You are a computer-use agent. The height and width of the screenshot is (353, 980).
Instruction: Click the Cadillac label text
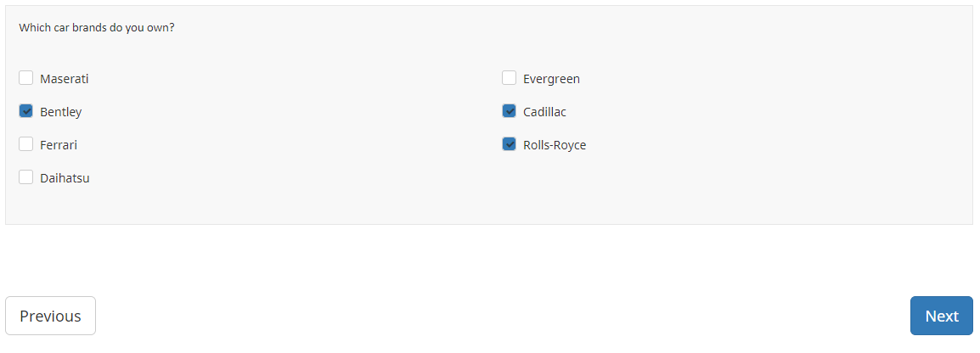coord(544,112)
